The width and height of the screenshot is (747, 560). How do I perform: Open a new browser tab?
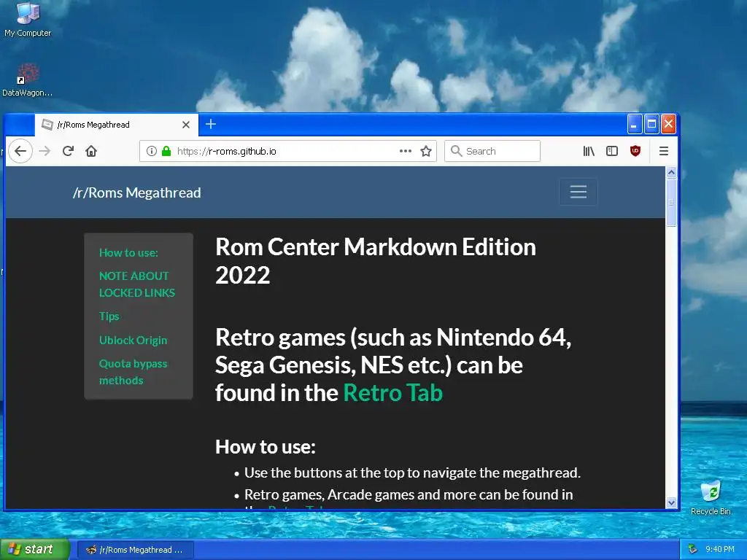click(211, 124)
